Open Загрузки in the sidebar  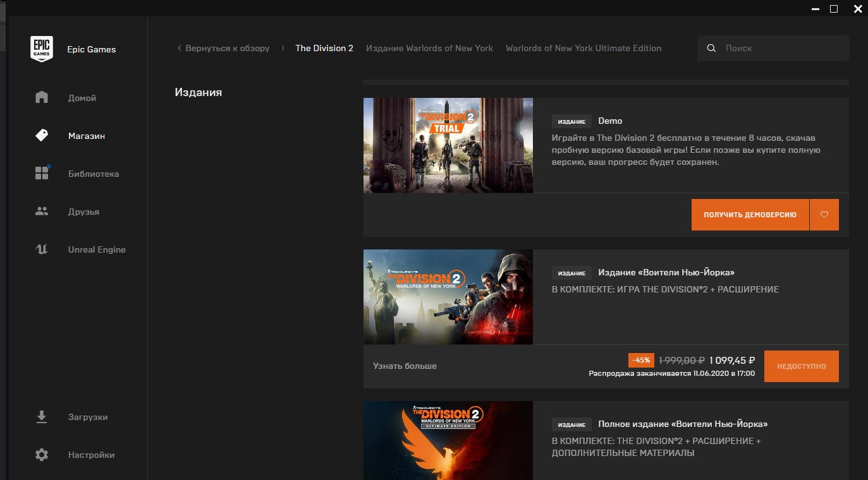coord(88,417)
